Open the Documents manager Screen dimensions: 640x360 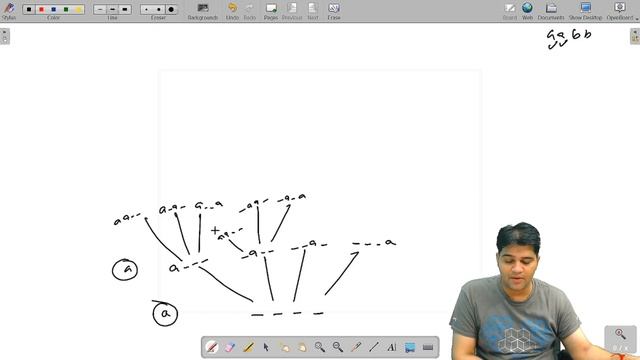[551, 11]
